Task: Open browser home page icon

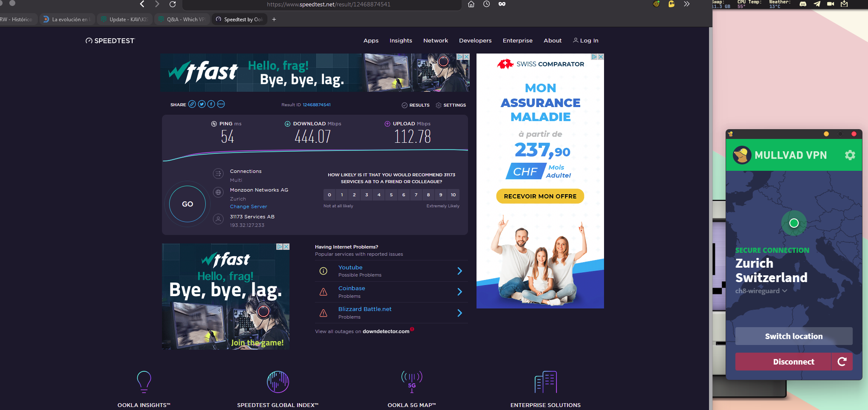Action: pyautogui.click(x=471, y=4)
